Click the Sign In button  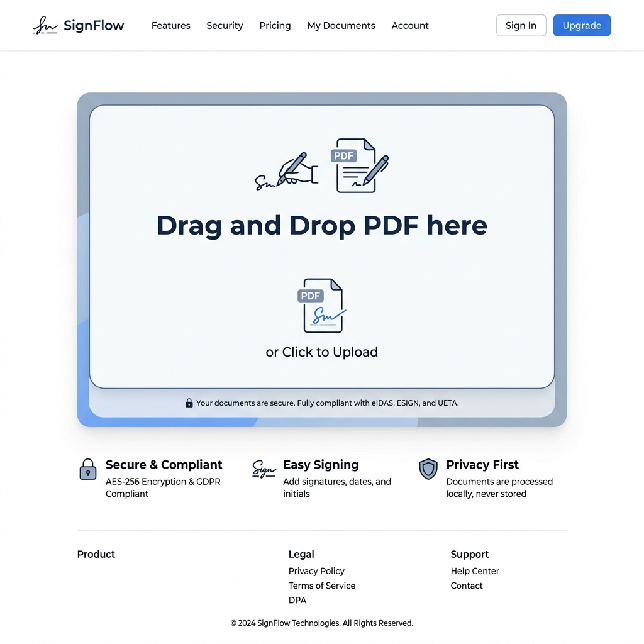[521, 25]
